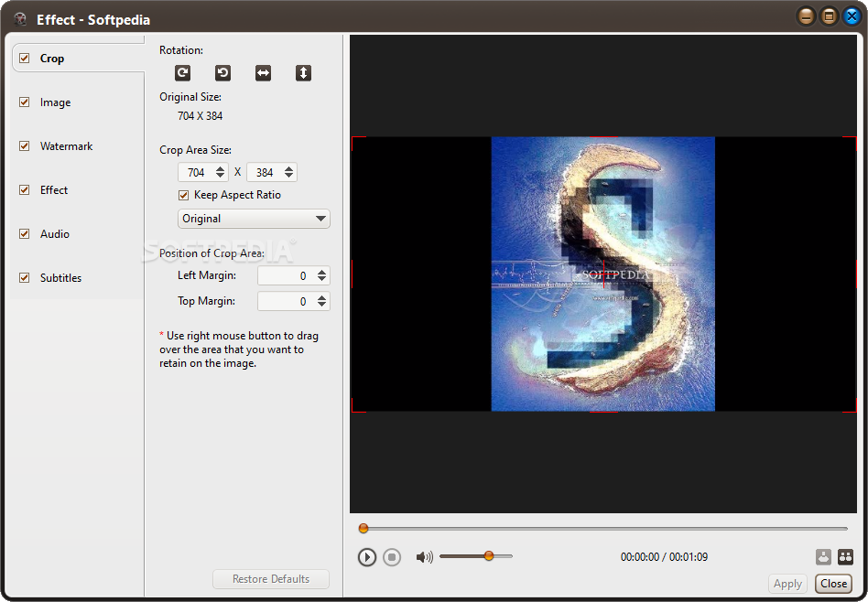Click in the crop width field 704

(x=197, y=172)
